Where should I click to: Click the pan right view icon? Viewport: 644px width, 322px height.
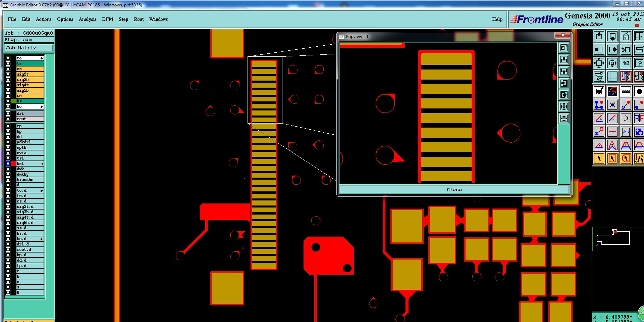click(x=612, y=50)
